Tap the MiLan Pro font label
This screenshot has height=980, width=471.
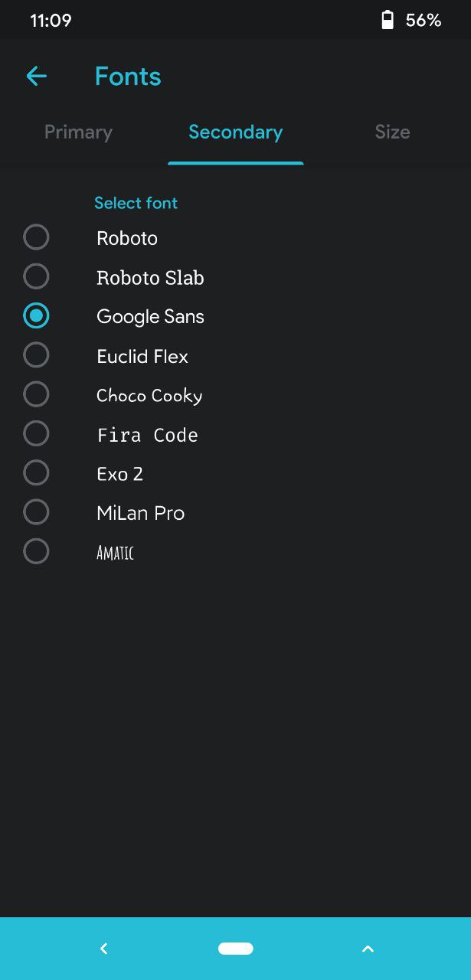(x=141, y=513)
